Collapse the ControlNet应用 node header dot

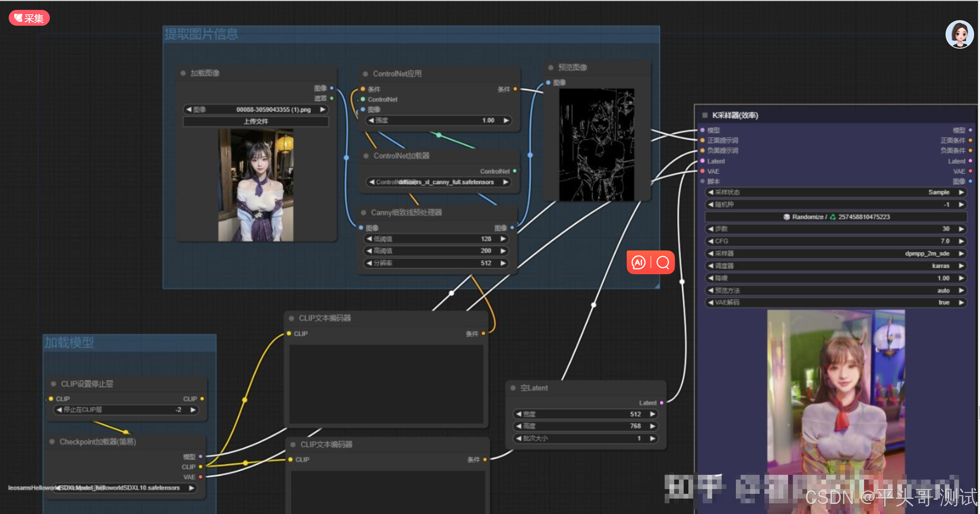click(365, 74)
